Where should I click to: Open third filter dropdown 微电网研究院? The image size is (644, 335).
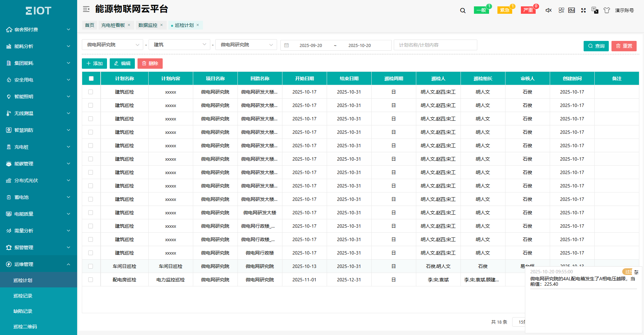(x=246, y=45)
